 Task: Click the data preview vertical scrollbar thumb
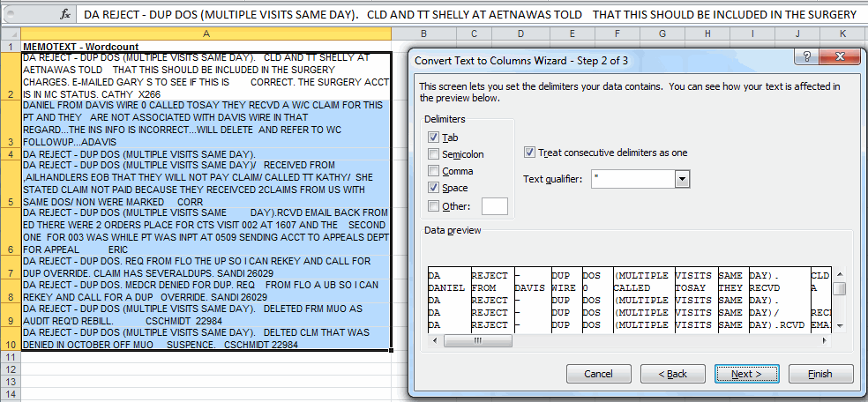click(x=840, y=290)
